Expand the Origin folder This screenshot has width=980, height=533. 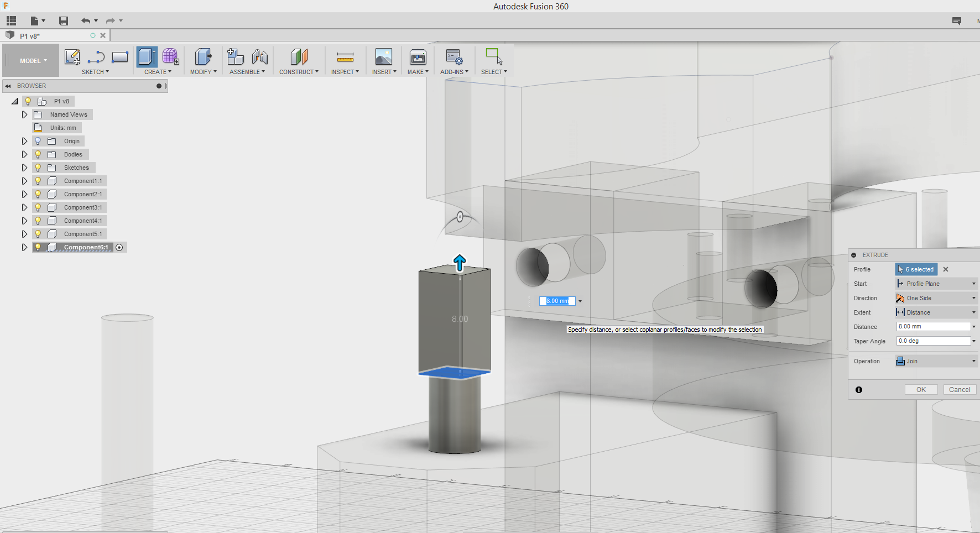pyautogui.click(x=24, y=141)
